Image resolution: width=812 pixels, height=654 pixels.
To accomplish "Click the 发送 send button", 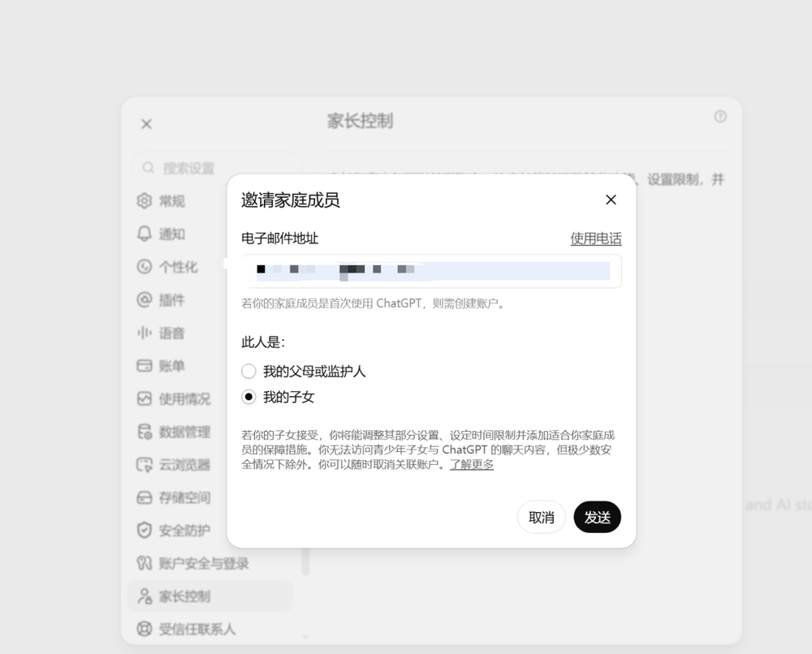I will point(597,517).
